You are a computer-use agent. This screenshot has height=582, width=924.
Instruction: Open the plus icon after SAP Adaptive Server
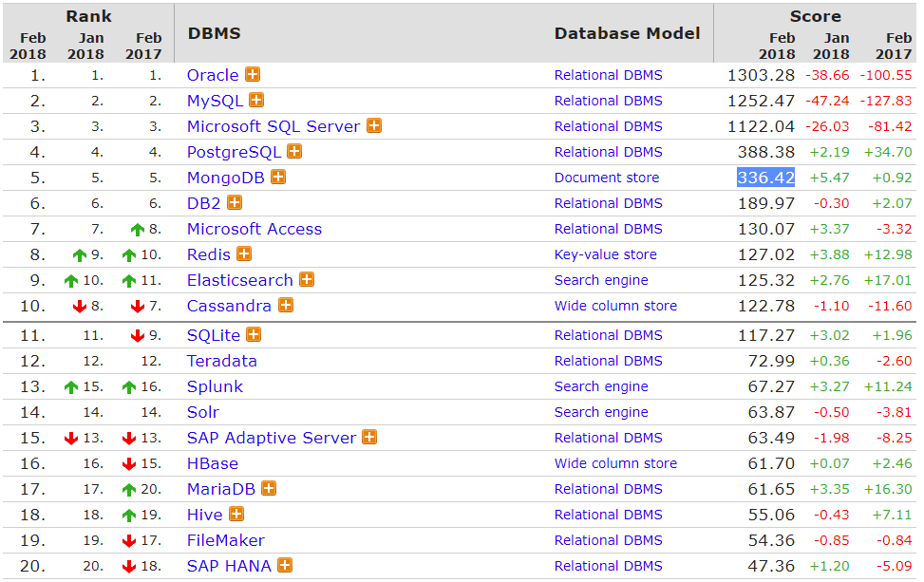(369, 437)
